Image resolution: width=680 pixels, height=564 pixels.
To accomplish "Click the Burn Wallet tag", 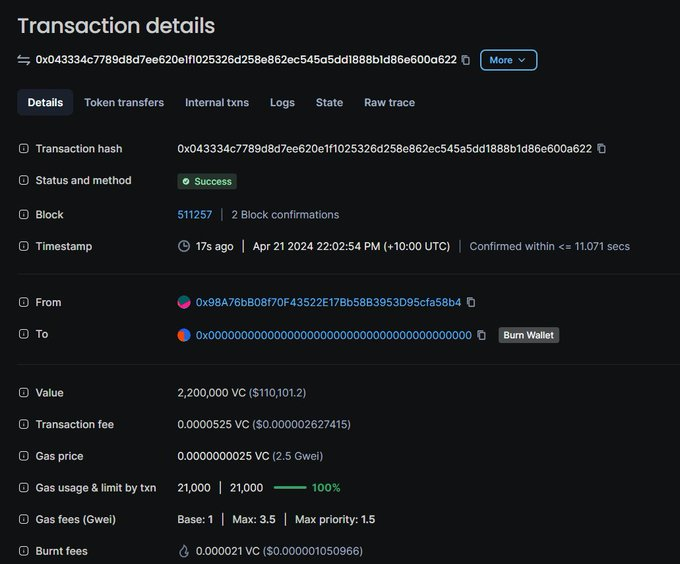I will pyautogui.click(x=529, y=335).
